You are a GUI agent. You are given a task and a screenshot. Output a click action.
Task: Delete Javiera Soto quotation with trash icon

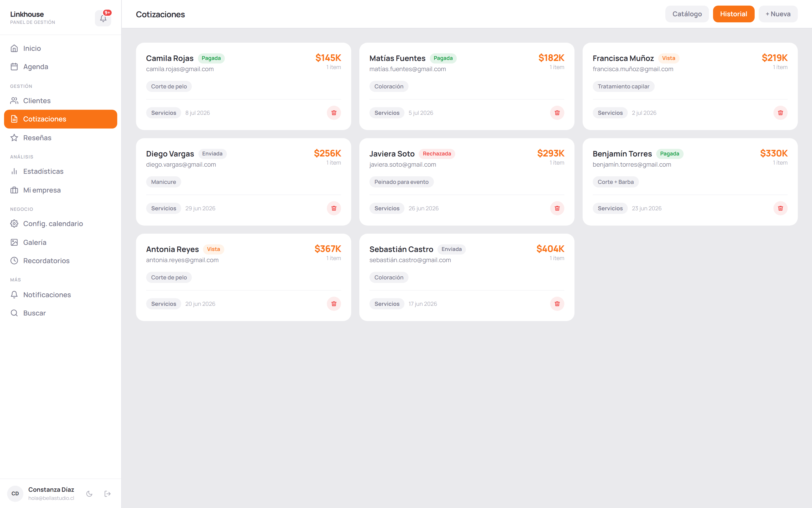[557, 208]
